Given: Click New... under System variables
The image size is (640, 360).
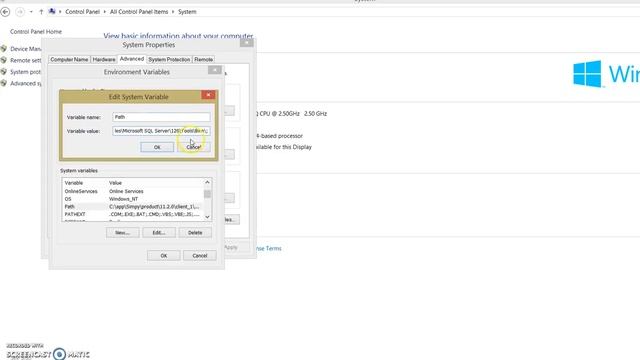Looking at the screenshot, I should click(x=122, y=233).
